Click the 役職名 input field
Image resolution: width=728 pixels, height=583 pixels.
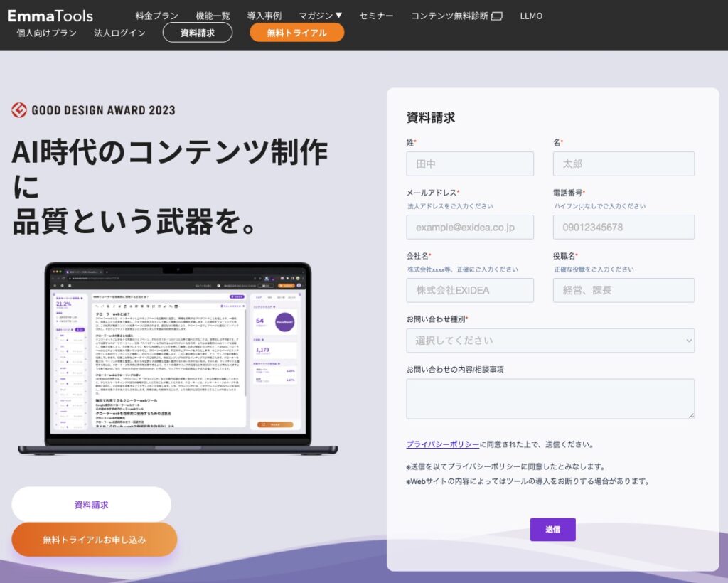623,290
